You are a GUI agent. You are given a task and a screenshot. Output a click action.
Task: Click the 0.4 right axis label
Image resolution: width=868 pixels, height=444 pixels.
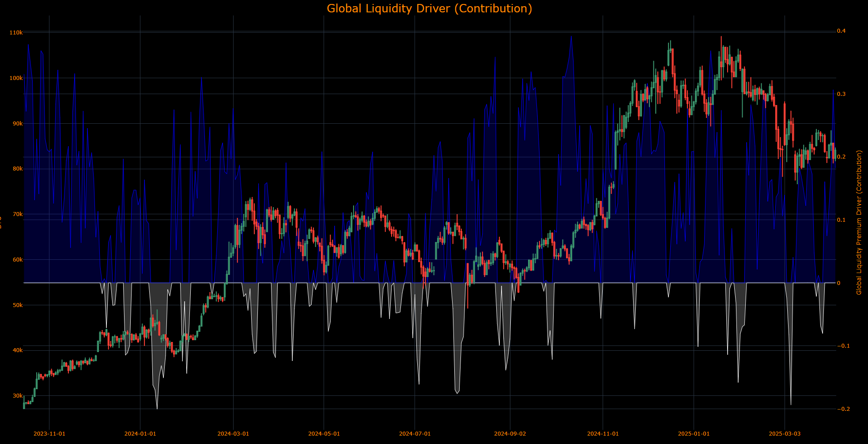click(x=841, y=31)
